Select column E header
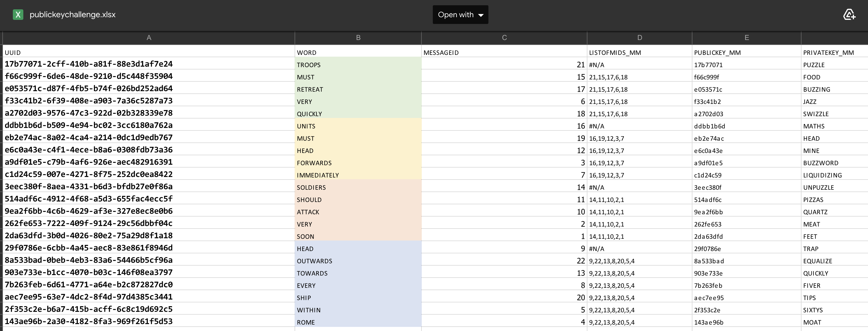This screenshot has width=868, height=331. [746, 38]
